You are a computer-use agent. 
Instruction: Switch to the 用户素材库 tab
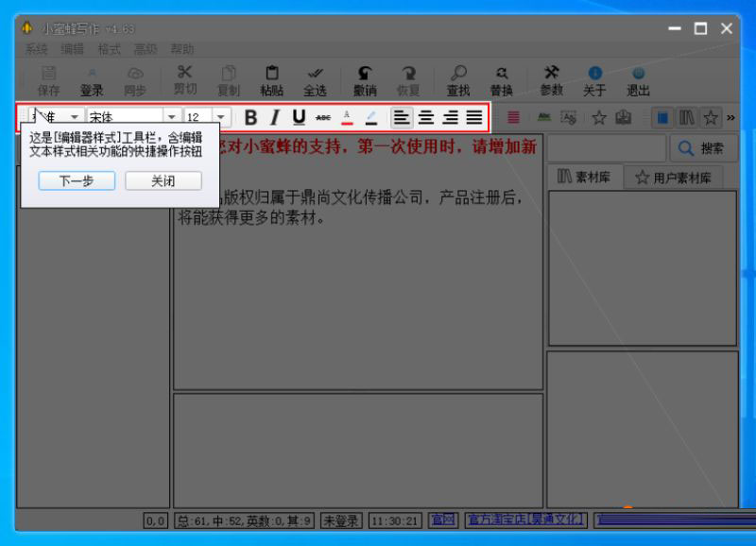674,178
